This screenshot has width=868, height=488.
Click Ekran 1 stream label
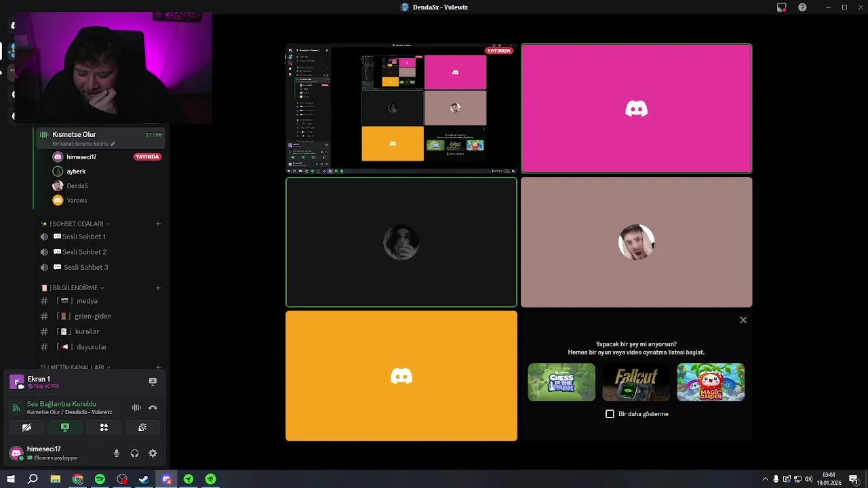tap(39, 379)
